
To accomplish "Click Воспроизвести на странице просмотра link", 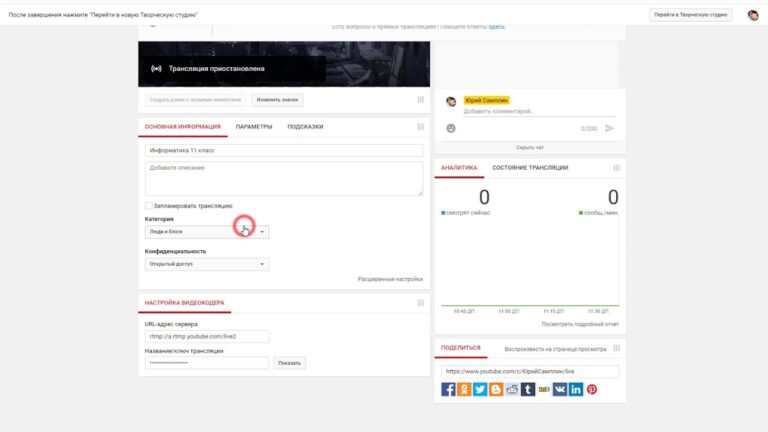I will click(555, 349).
